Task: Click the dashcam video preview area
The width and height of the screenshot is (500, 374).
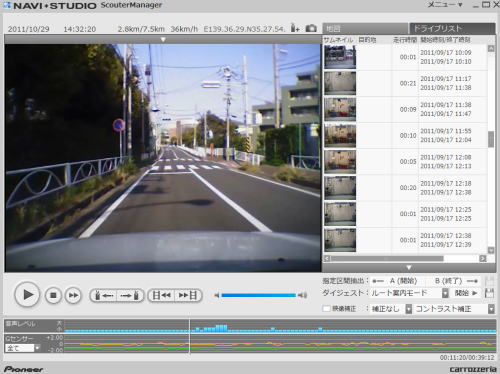Action: coord(163,158)
